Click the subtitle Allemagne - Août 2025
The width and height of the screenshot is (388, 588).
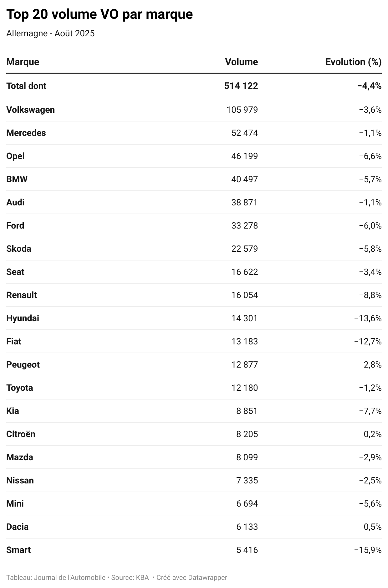pyautogui.click(x=50, y=34)
